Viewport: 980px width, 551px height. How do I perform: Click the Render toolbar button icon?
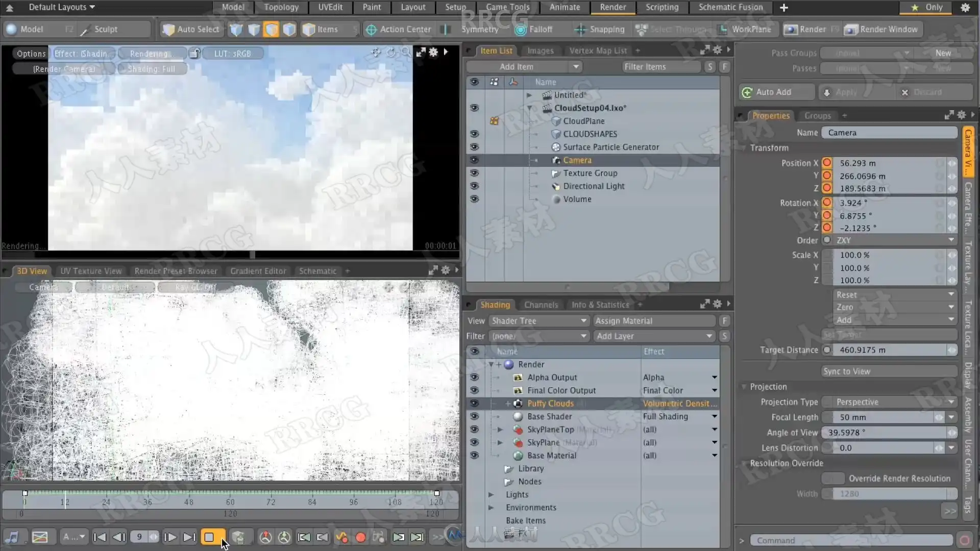pos(791,30)
